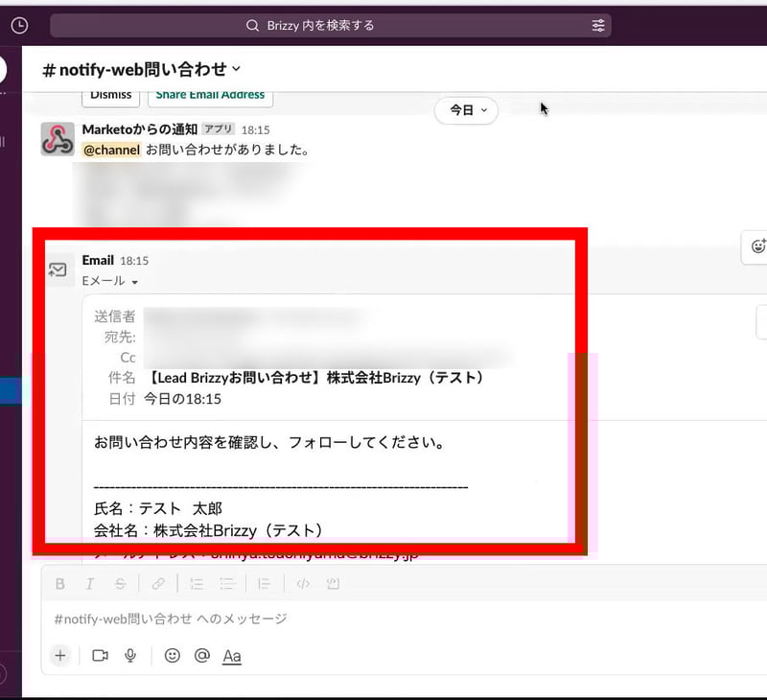Click the Dismiss button
The height and width of the screenshot is (700, 767).
click(x=110, y=96)
